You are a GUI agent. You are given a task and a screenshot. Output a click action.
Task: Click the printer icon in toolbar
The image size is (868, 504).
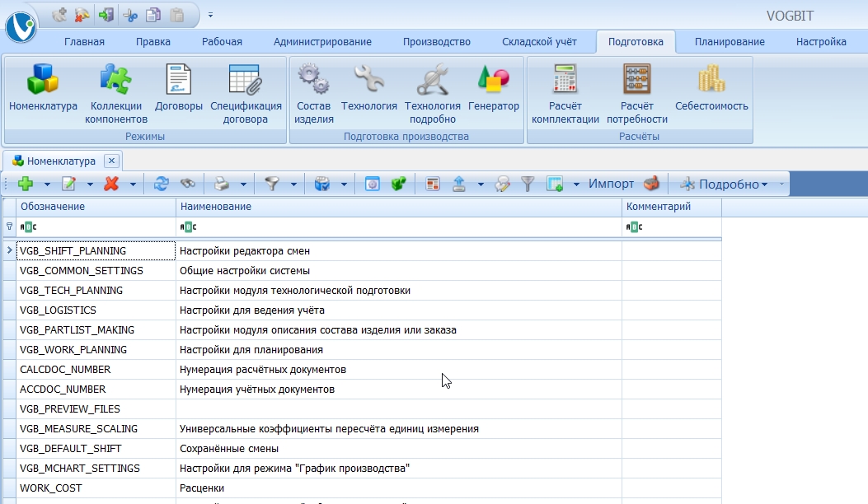coord(222,184)
